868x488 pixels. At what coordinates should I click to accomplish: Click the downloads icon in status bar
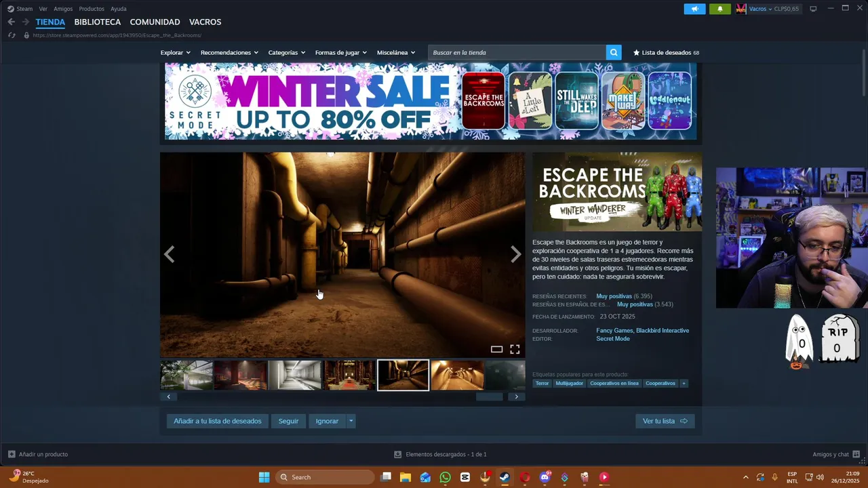[398, 454]
